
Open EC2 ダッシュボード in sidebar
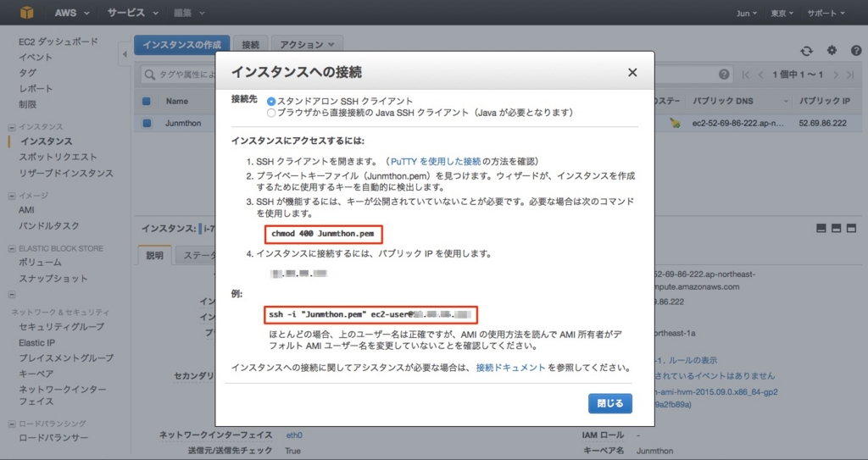pos(58,42)
